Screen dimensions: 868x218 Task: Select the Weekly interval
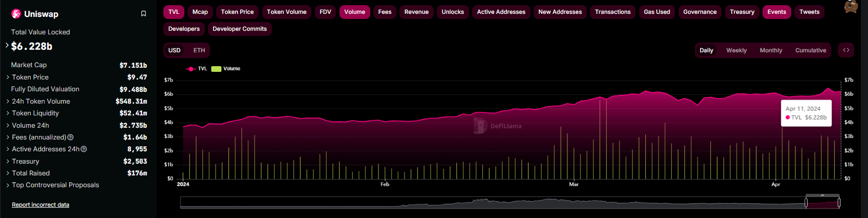[x=736, y=50]
